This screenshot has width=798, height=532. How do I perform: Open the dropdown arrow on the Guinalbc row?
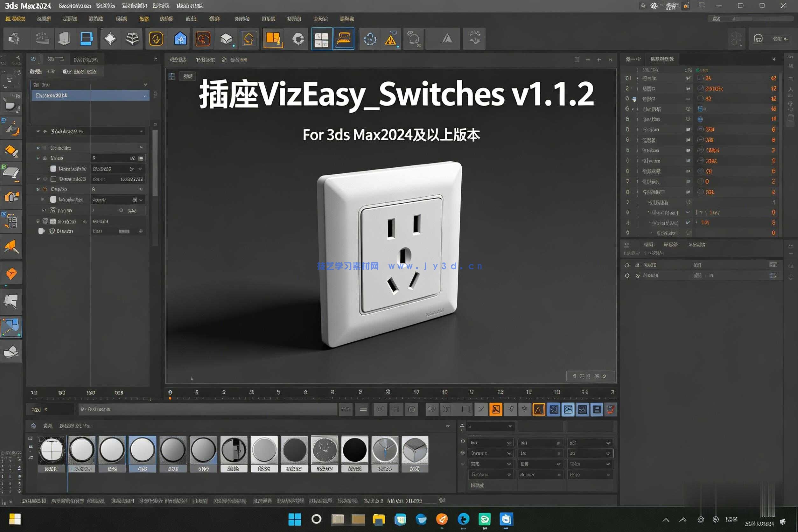141,148
